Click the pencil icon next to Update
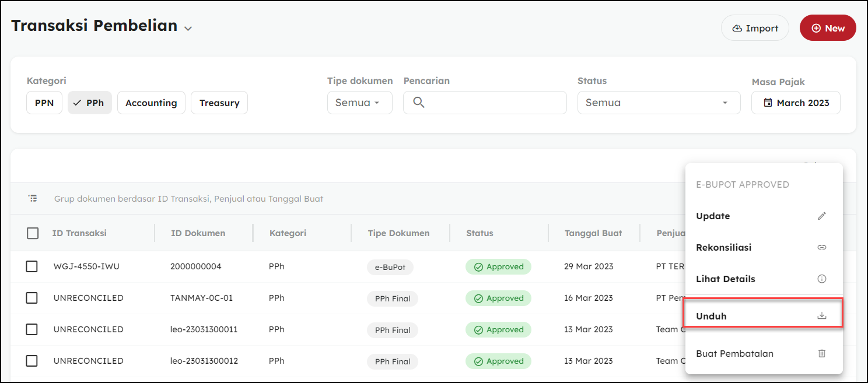868x383 pixels. point(822,216)
